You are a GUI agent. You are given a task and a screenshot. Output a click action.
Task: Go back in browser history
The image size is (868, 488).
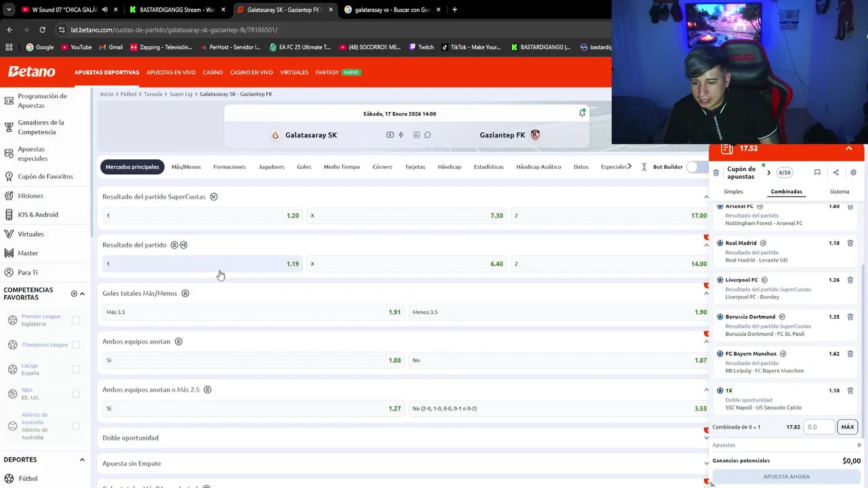(x=9, y=30)
